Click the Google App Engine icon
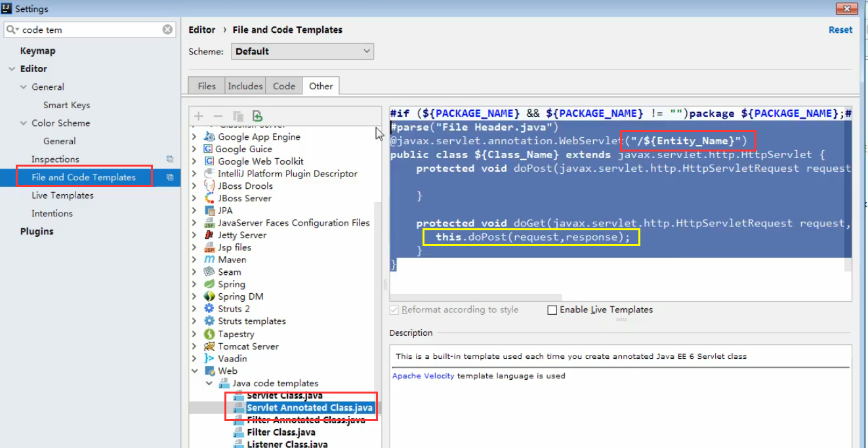The image size is (868, 448). (209, 136)
